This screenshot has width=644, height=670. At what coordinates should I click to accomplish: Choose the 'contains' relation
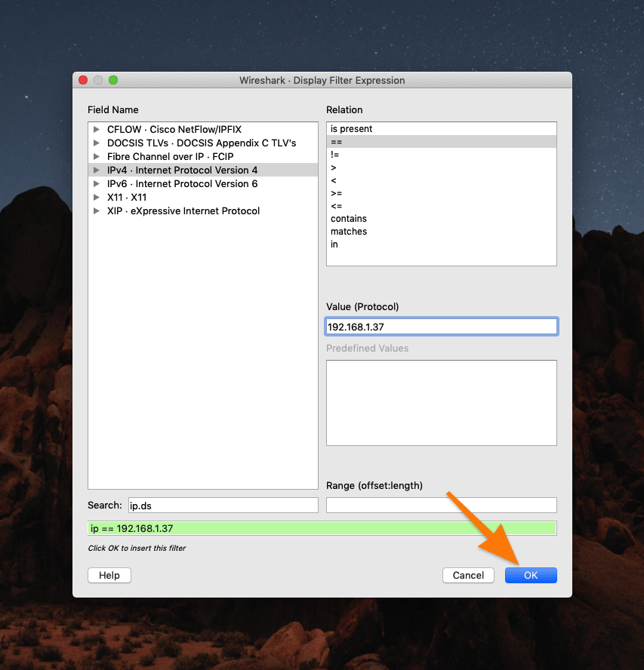click(x=442, y=218)
